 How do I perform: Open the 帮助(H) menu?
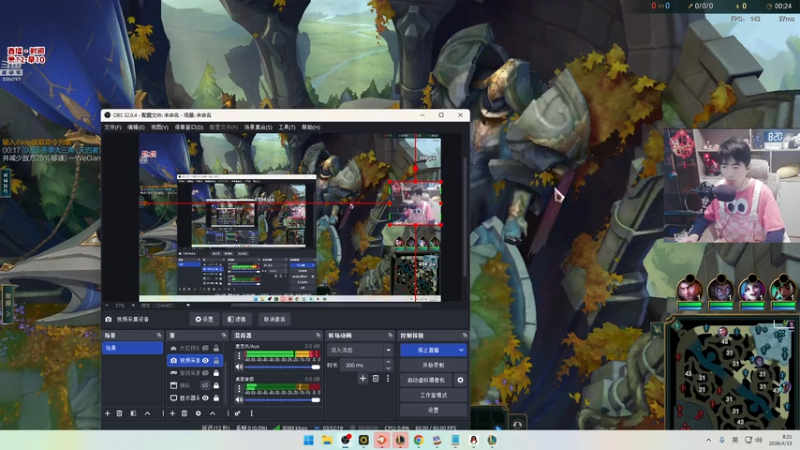click(x=311, y=127)
